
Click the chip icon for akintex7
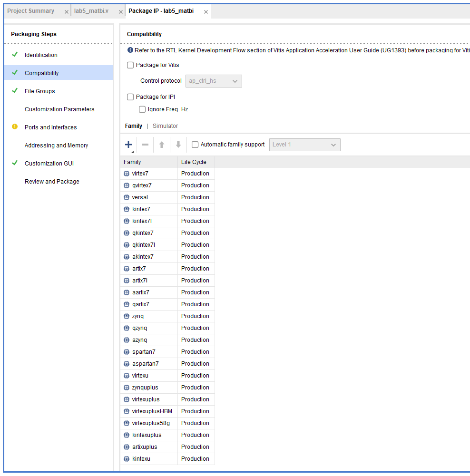coord(127,257)
